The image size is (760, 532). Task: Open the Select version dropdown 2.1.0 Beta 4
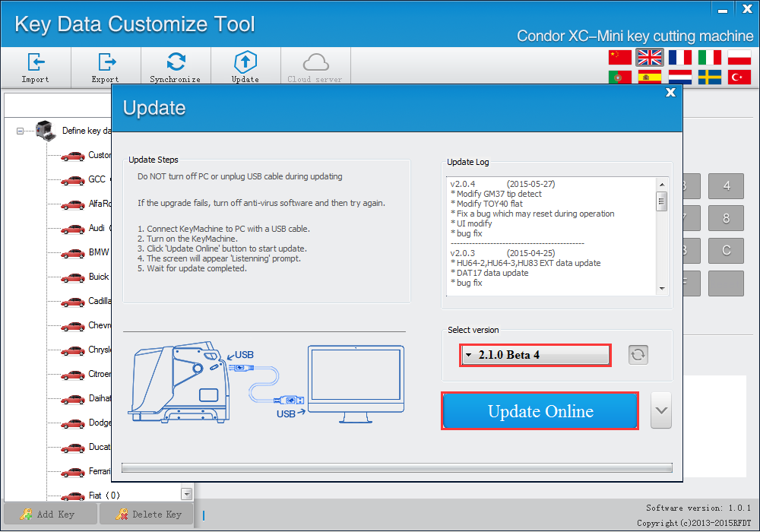click(x=535, y=355)
